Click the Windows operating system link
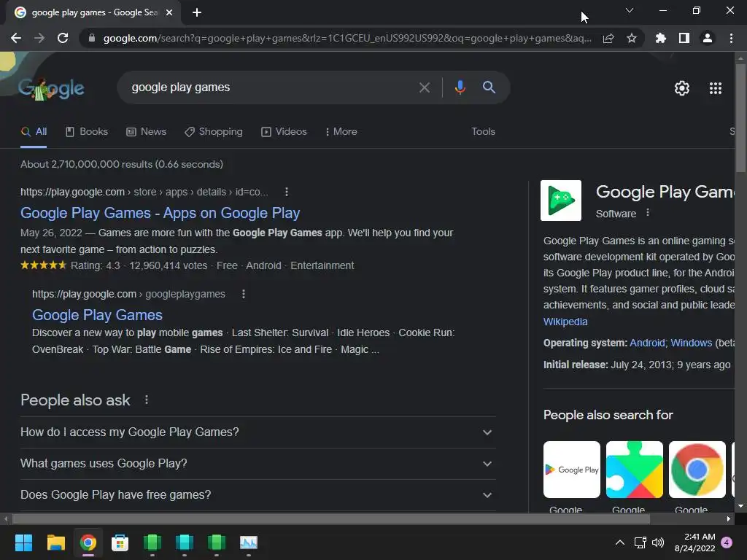This screenshot has height=560, width=747. (692, 343)
